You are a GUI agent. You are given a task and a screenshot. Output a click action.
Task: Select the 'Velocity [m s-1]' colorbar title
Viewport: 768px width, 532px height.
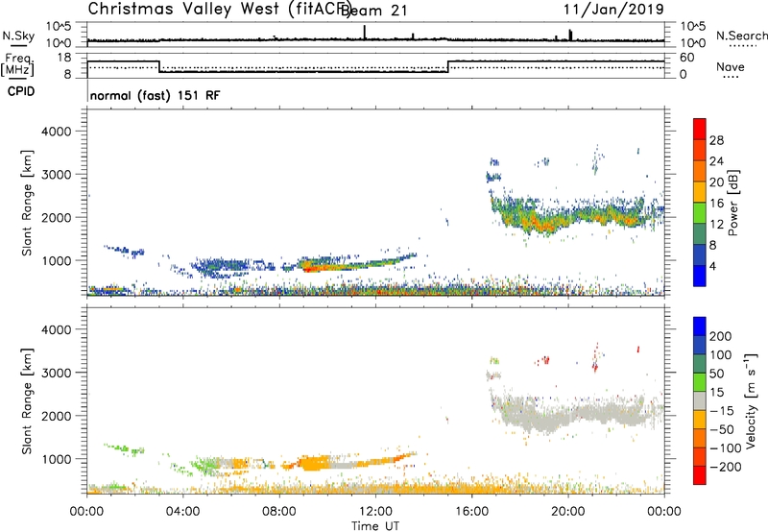tap(751, 400)
